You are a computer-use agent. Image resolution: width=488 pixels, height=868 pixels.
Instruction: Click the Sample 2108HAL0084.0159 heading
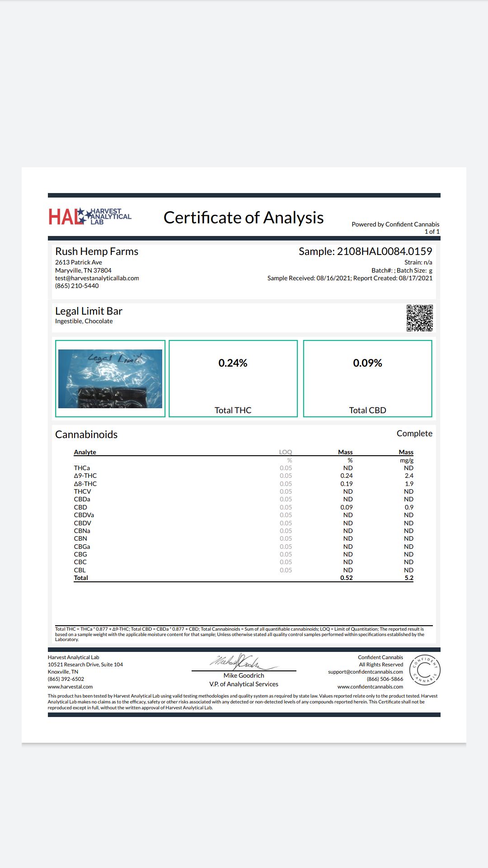[x=365, y=251]
